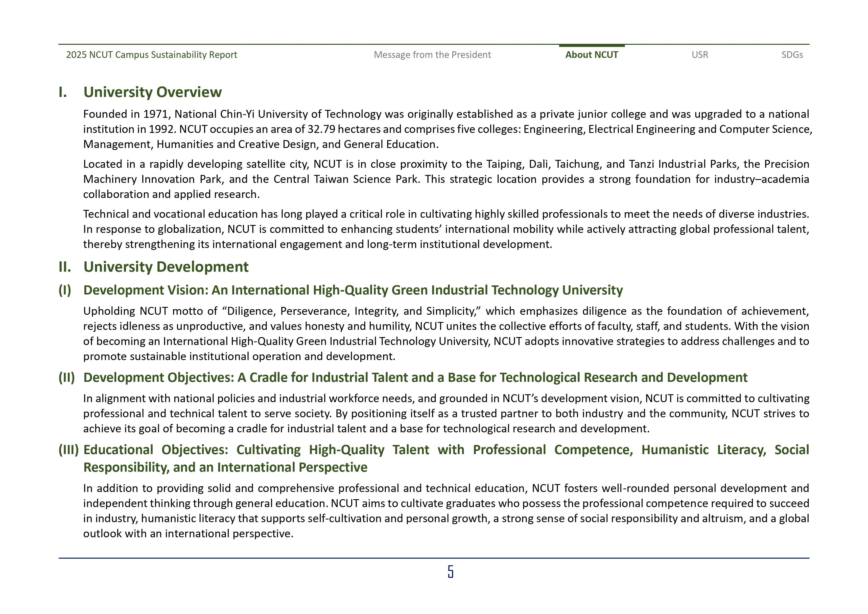The image size is (868, 614).
Task: Click the 2025 NCUT Campus Sustainability Report title
Action: (152, 55)
